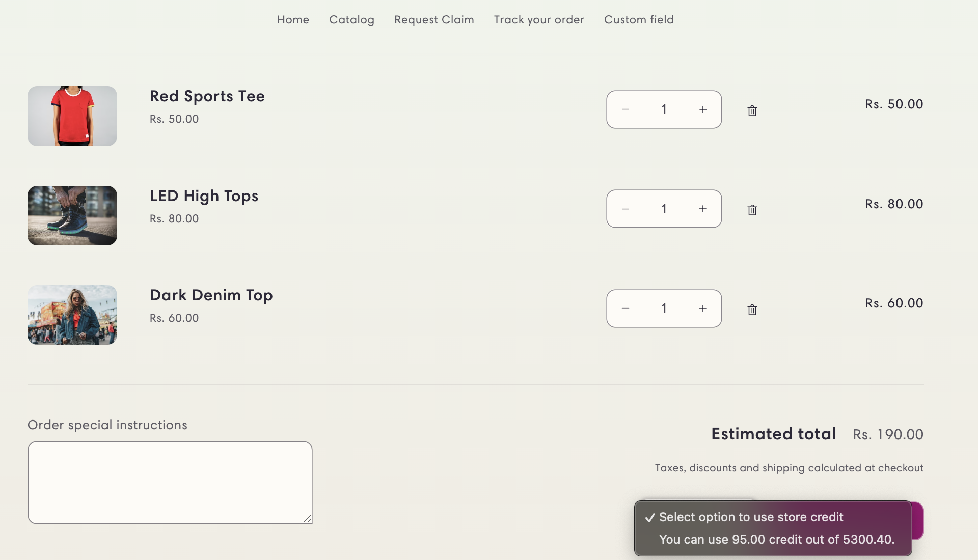Select option to use store credit
Viewport: 978px width, 560px height.
pos(751,517)
